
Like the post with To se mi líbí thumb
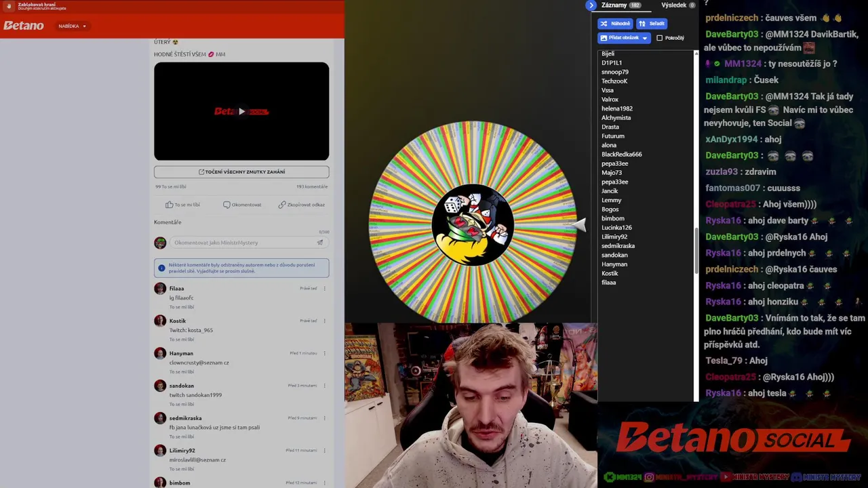(182, 205)
